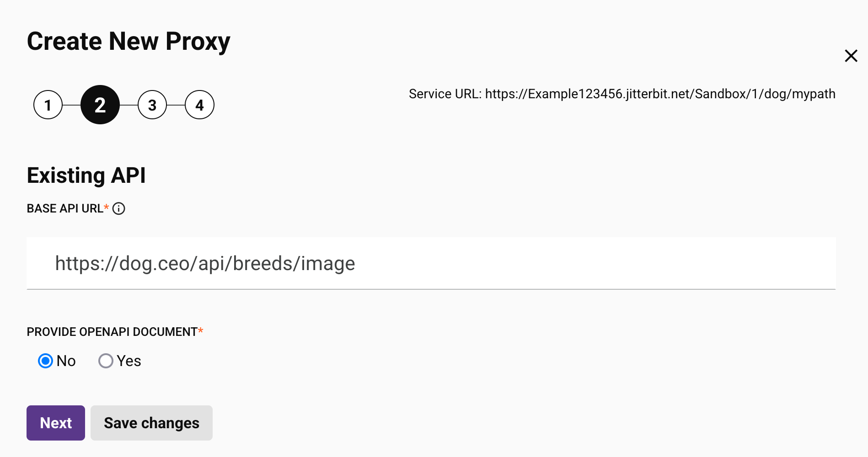Open the circled information icon beside the label

click(x=119, y=209)
